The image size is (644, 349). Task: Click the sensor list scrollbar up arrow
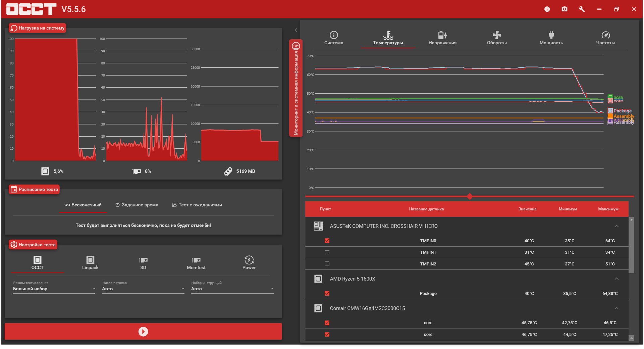coord(631,220)
